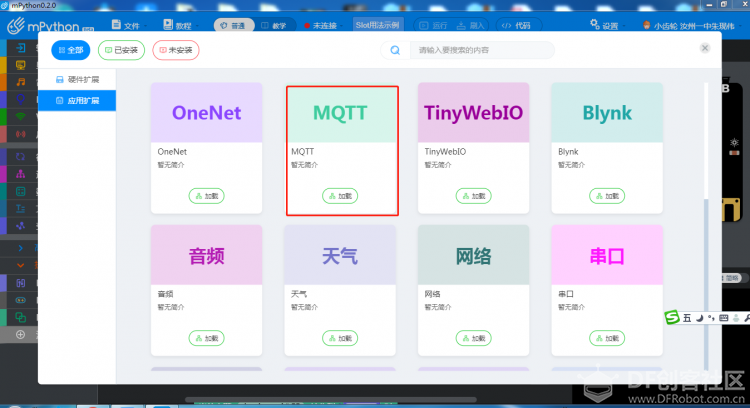
Task: Filter by 已安装 extensions
Action: click(x=121, y=50)
